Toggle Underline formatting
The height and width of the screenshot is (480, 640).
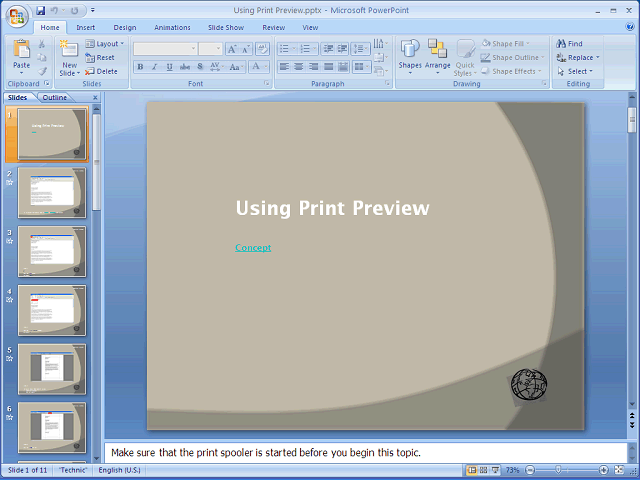169,67
